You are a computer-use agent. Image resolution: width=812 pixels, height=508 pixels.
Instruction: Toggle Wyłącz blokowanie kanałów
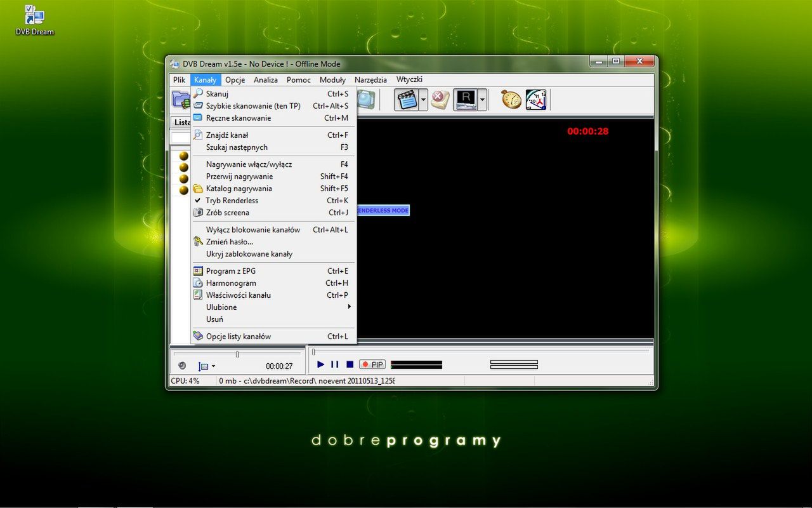tap(273, 230)
